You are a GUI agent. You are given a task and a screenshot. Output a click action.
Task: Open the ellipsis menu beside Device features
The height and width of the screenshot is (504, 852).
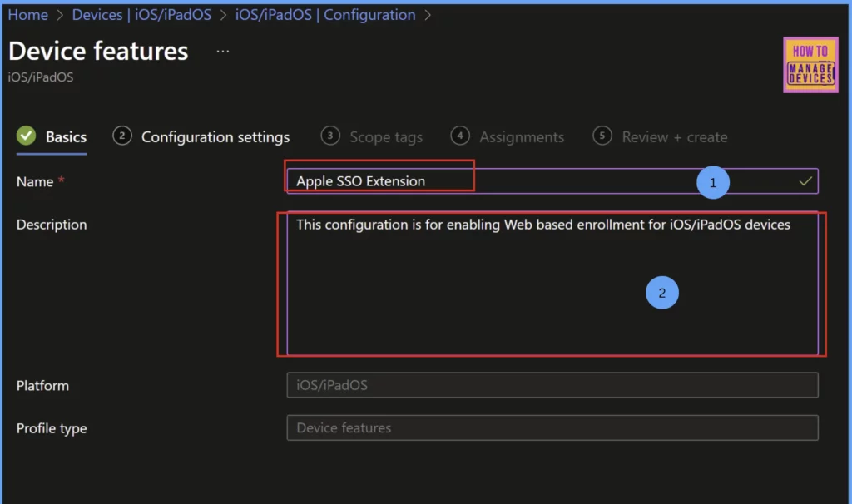(x=223, y=51)
